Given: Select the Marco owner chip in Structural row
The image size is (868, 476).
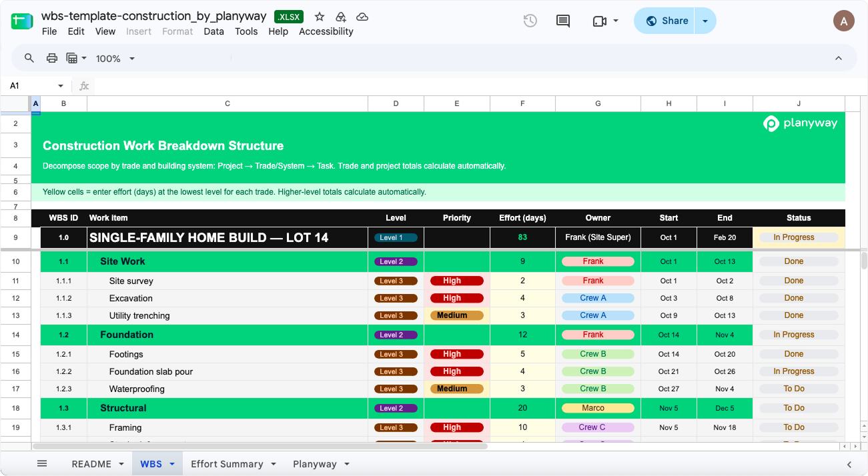Looking at the screenshot, I should point(598,408).
